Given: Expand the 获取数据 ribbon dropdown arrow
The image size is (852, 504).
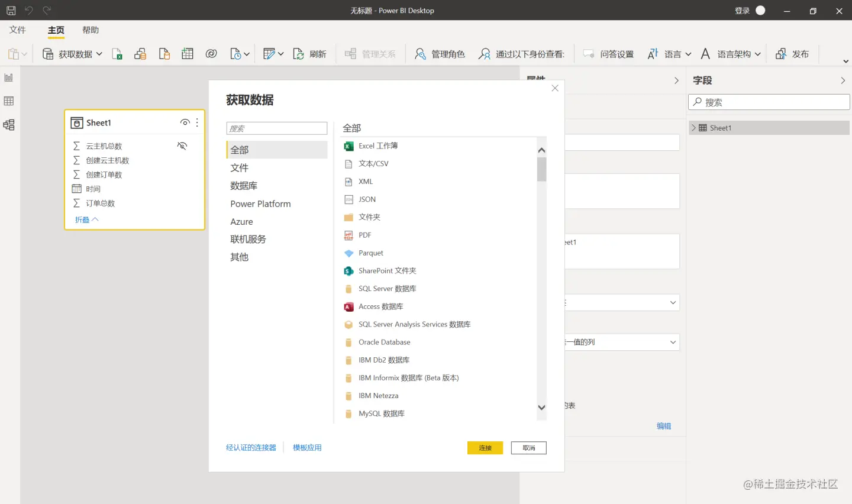Looking at the screenshot, I should tap(99, 54).
